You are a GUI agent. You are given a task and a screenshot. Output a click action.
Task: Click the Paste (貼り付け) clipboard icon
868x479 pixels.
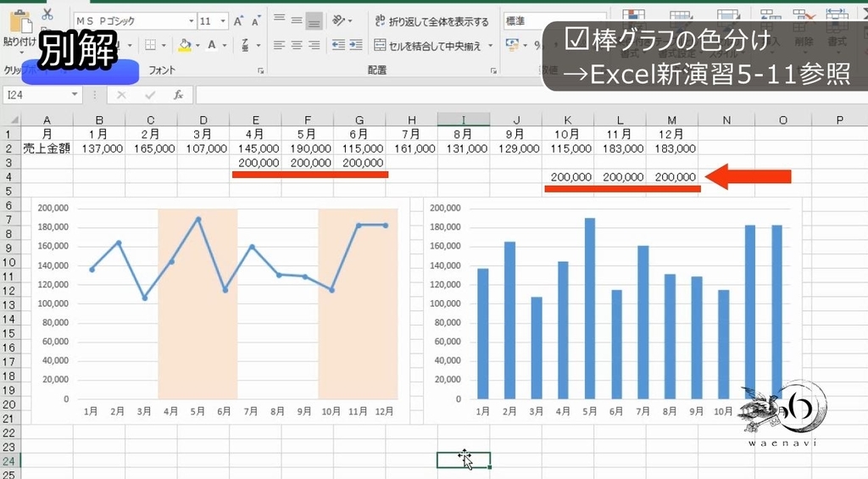click(x=21, y=21)
